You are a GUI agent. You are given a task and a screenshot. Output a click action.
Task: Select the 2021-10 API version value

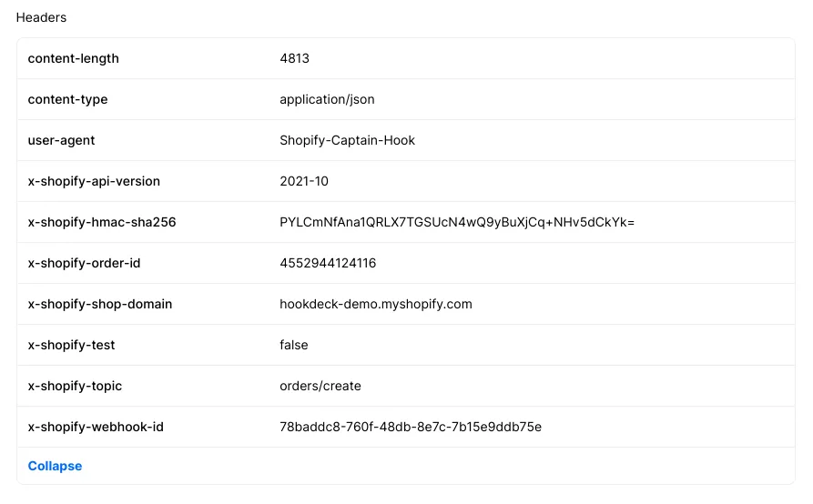pyautogui.click(x=304, y=181)
